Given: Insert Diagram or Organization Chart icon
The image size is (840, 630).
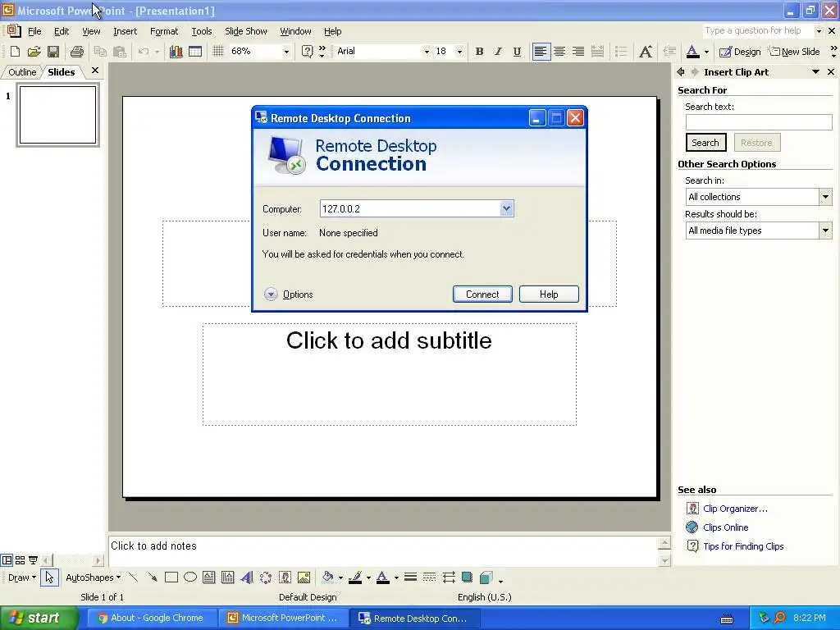Looking at the screenshot, I should (266, 577).
